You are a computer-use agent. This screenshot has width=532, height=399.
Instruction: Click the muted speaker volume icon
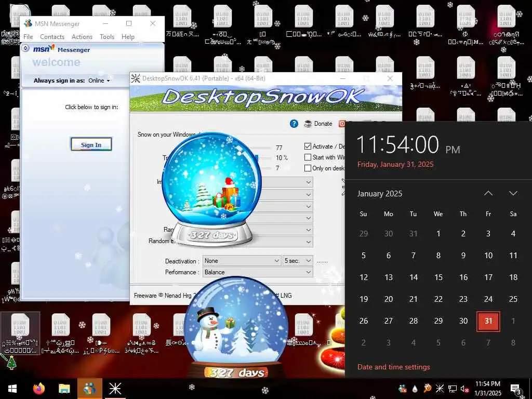(464, 389)
